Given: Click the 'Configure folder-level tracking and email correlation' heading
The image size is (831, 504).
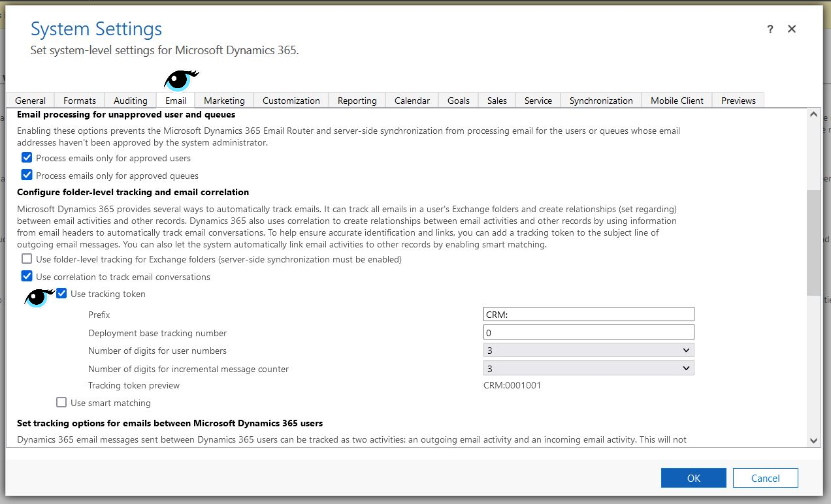Looking at the screenshot, I should click(x=133, y=192).
